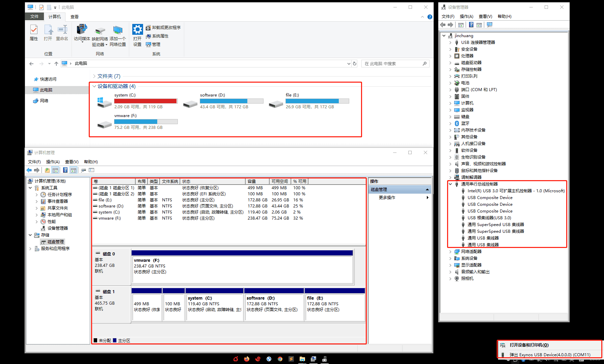
Task: Click the file (E:) usage bar
Action: [x=317, y=101]
